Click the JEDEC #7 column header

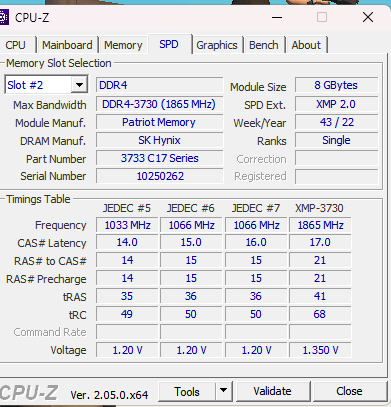pos(256,208)
